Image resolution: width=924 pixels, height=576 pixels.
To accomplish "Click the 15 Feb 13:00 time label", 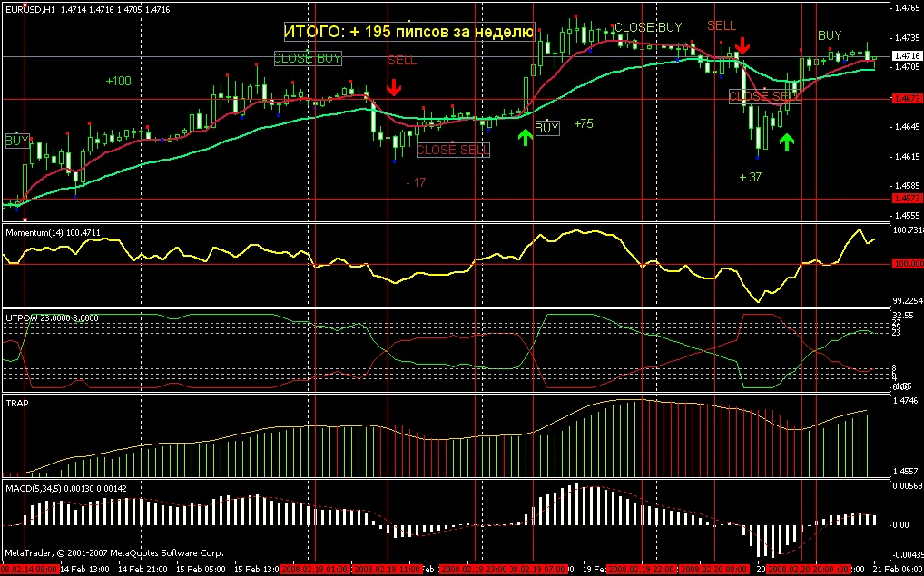I will pyautogui.click(x=257, y=570).
